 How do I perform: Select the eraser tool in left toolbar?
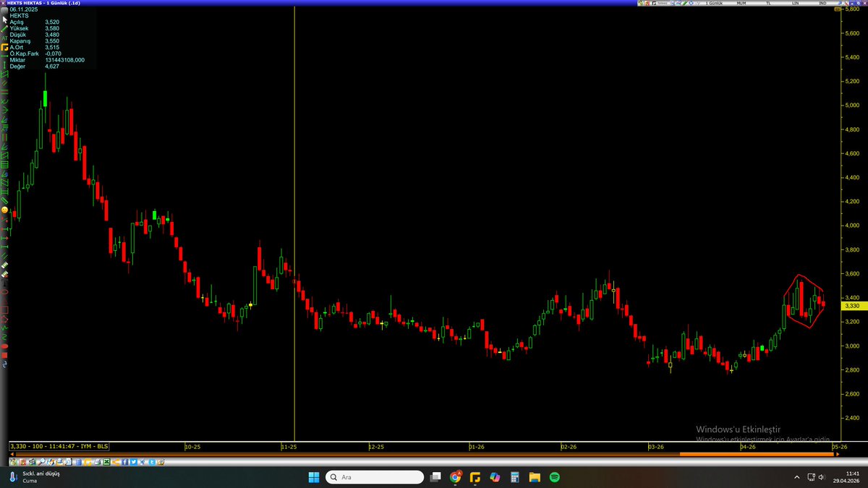(4, 265)
